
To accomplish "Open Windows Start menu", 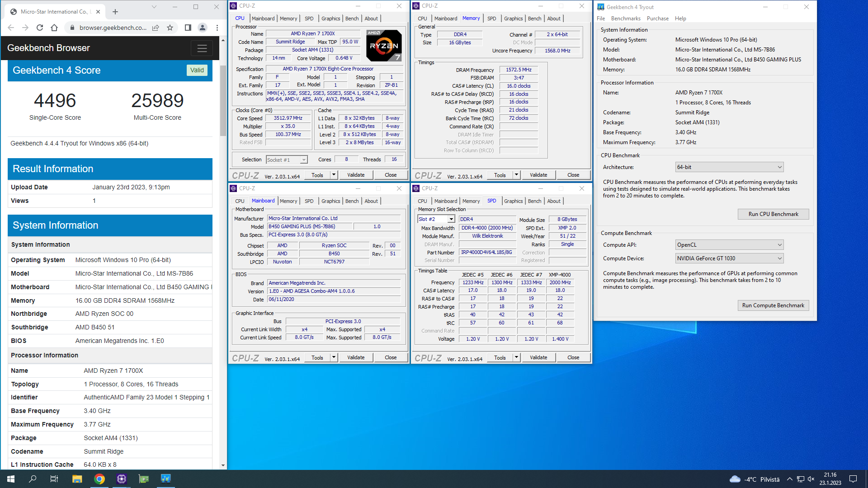I will click(x=11, y=479).
